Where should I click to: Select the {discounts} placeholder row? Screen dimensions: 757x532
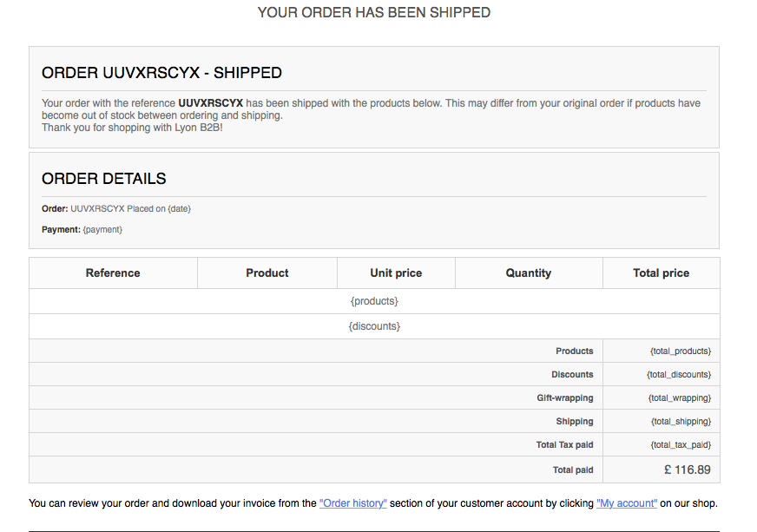click(x=374, y=326)
